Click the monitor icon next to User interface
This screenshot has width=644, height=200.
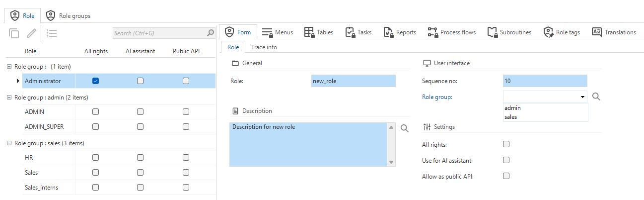click(427, 63)
